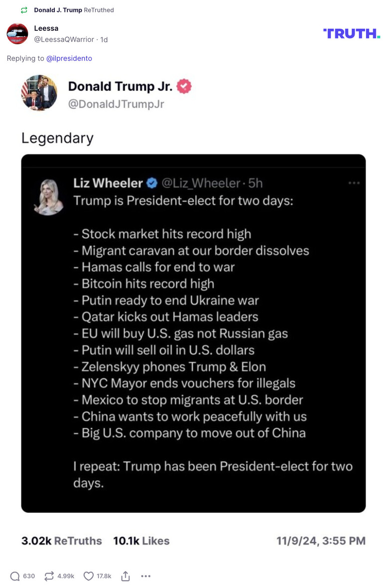This screenshot has height=588, width=387.
Task: Open the three-dot more options below the post
Action: (x=145, y=576)
